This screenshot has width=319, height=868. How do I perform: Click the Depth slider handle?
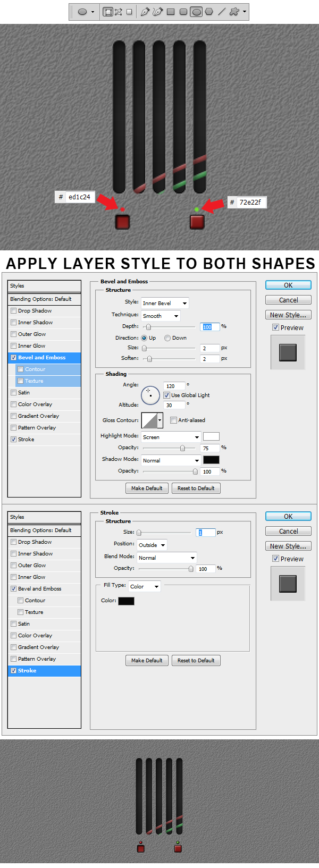click(x=148, y=327)
